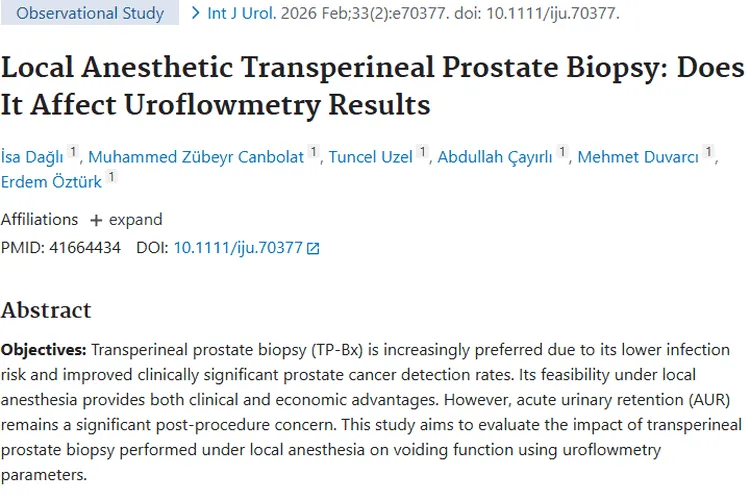
Task: Click affiliation marker after Abdullah Çayırlı
Action: [x=563, y=152]
